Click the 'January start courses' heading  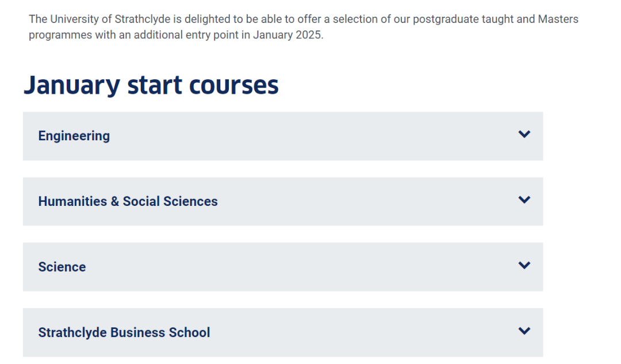pyautogui.click(x=151, y=85)
